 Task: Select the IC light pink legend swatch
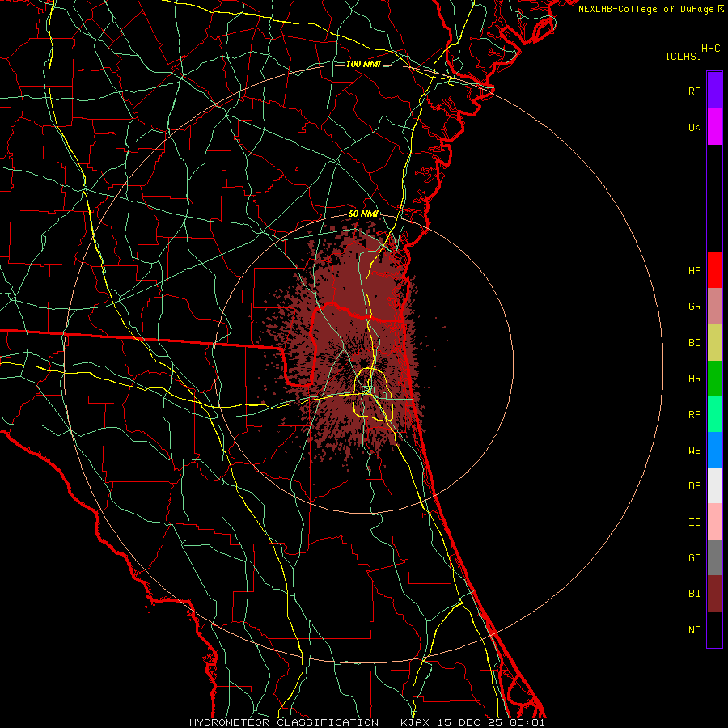click(x=714, y=522)
